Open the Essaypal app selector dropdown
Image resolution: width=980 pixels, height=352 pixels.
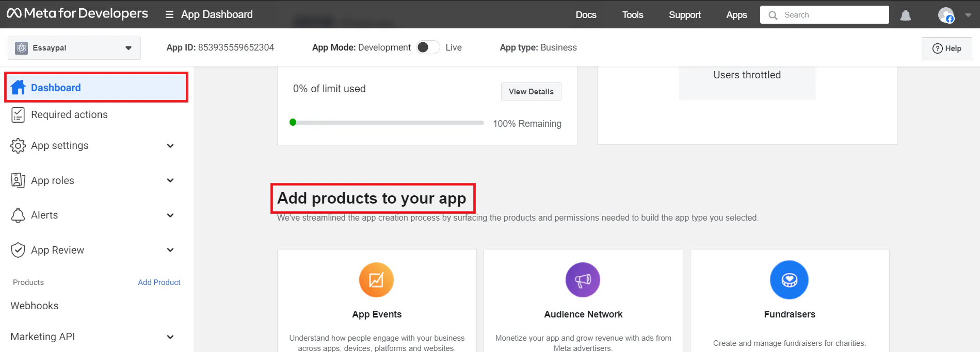coord(74,48)
